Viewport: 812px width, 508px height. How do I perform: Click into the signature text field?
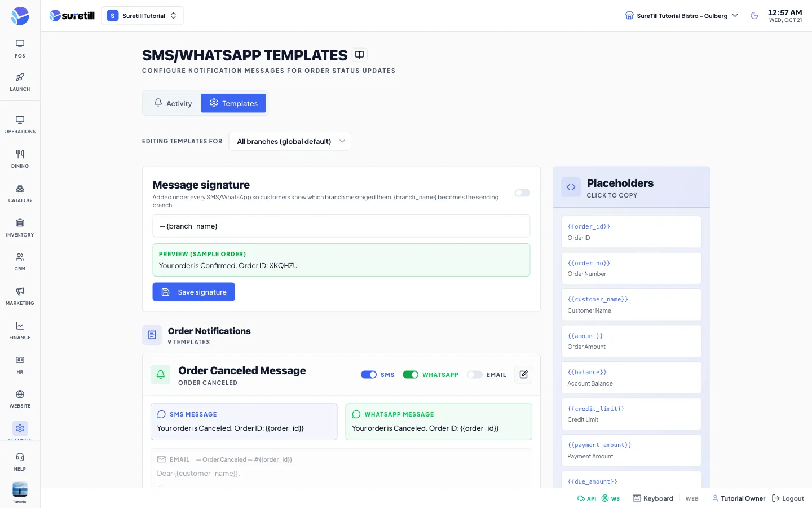tap(341, 226)
